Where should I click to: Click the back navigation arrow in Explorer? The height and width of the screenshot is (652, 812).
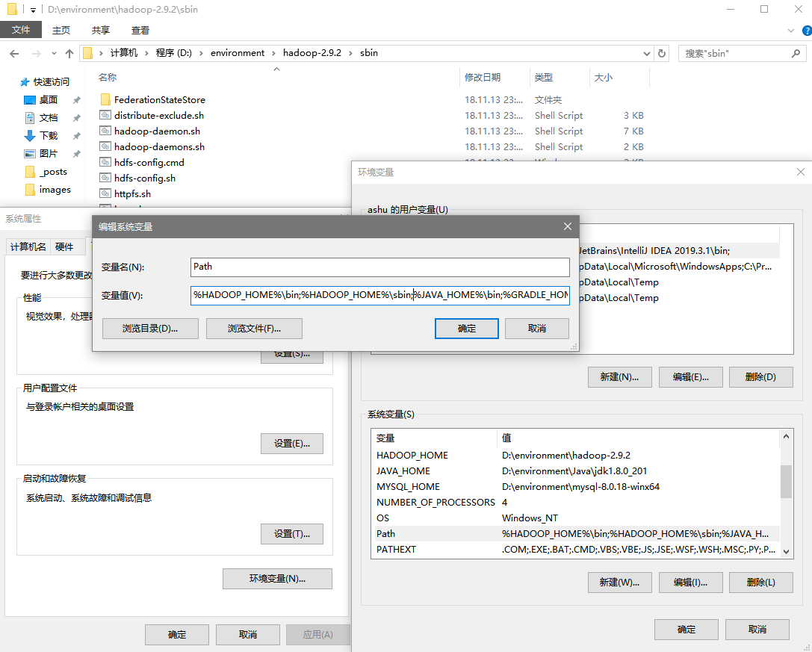click(x=15, y=54)
